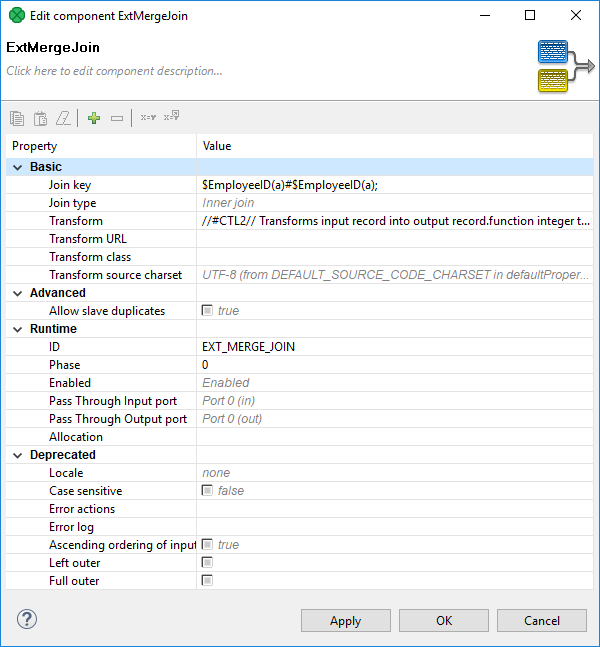Enable the Full outer checkbox
The height and width of the screenshot is (647, 600).
(208, 581)
